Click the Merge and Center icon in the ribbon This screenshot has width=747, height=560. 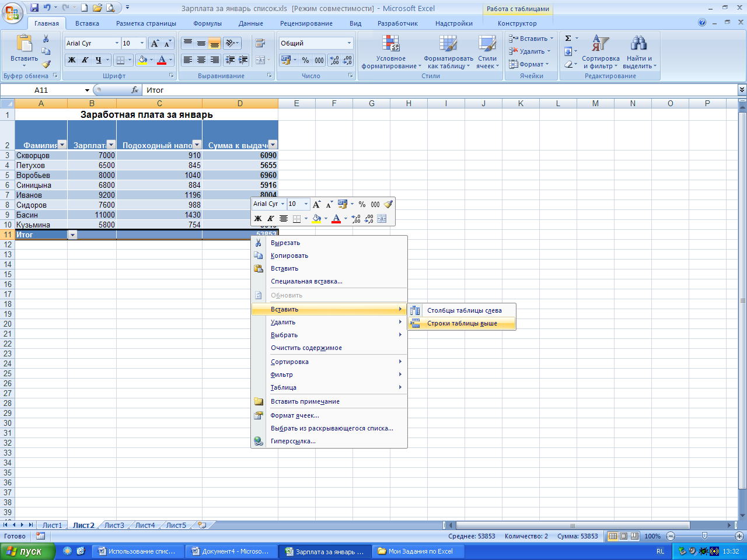point(260,60)
